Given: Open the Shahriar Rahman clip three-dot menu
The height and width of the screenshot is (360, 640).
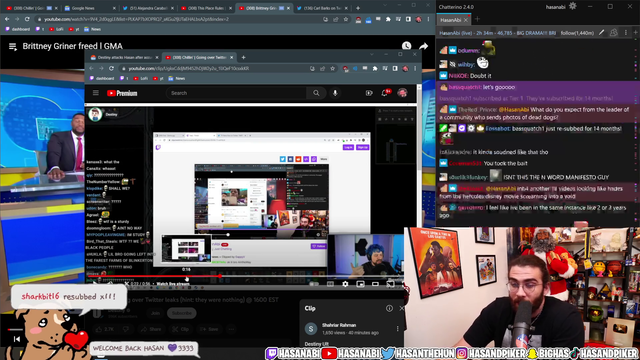Looking at the screenshot, I should [x=398, y=329].
